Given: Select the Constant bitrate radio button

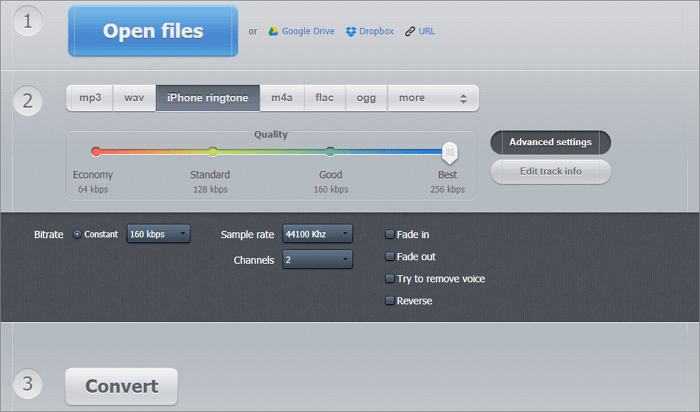Looking at the screenshot, I should [x=77, y=235].
